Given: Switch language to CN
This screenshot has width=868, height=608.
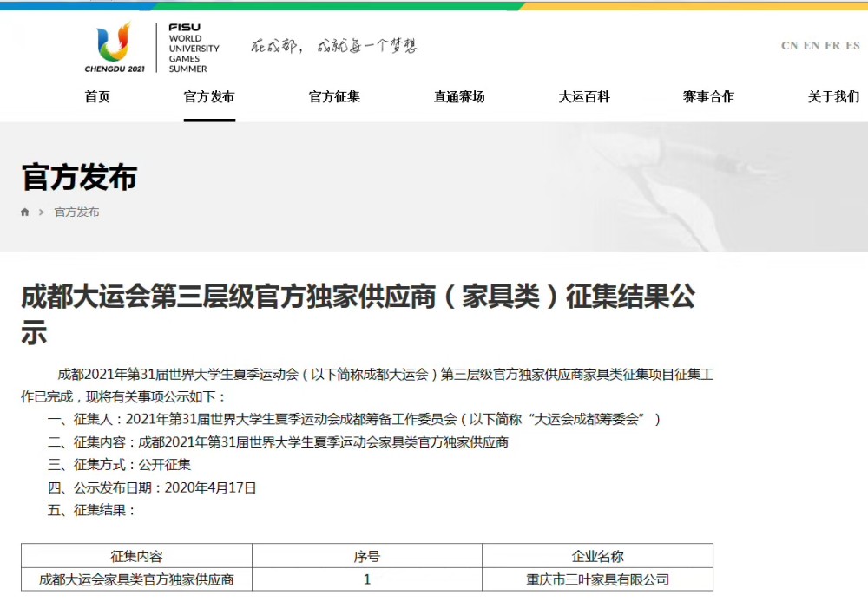Looking at the screenshot, I should click(x=789, y=46).
